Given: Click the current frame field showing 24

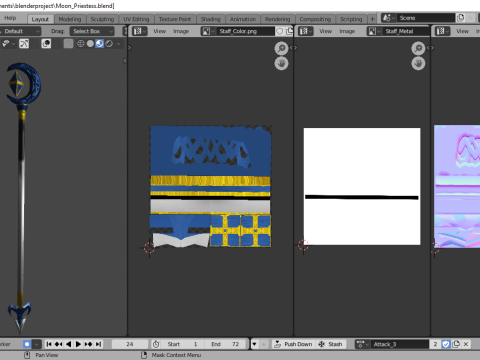Looking at the screenshot, I should pyautogui.click(x=130, y=344).
